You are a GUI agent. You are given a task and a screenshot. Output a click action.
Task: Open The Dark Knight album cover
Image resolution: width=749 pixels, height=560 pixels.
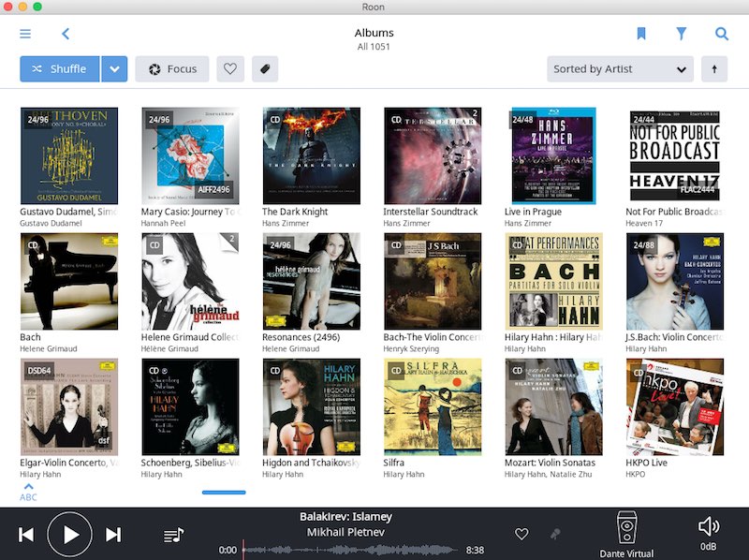point(312,155)
